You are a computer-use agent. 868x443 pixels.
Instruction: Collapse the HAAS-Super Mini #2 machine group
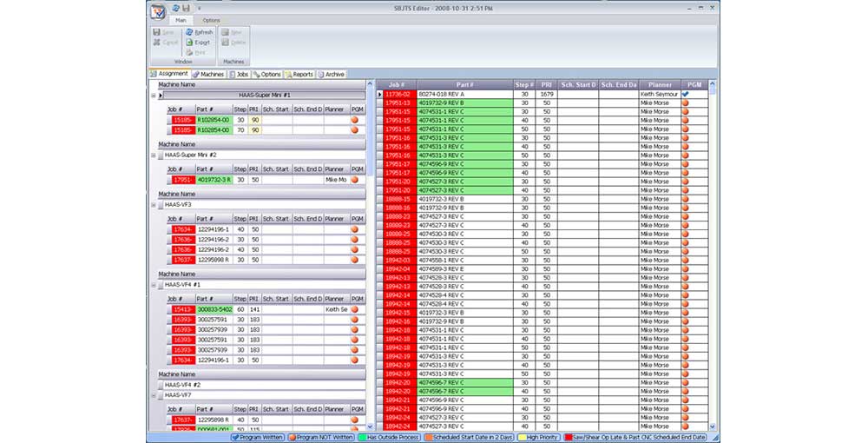154,155
